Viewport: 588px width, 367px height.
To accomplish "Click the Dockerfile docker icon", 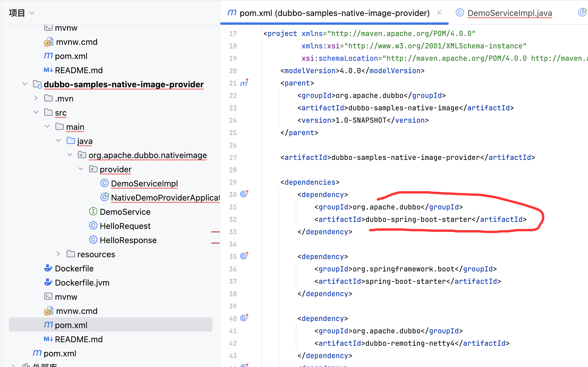I will [x=48, y=268].
